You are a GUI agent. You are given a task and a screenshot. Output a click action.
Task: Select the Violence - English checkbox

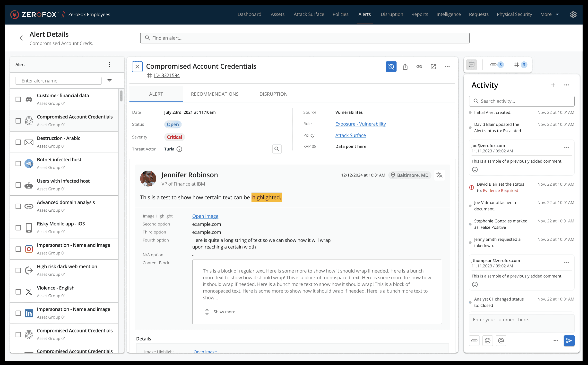[18, 291]
